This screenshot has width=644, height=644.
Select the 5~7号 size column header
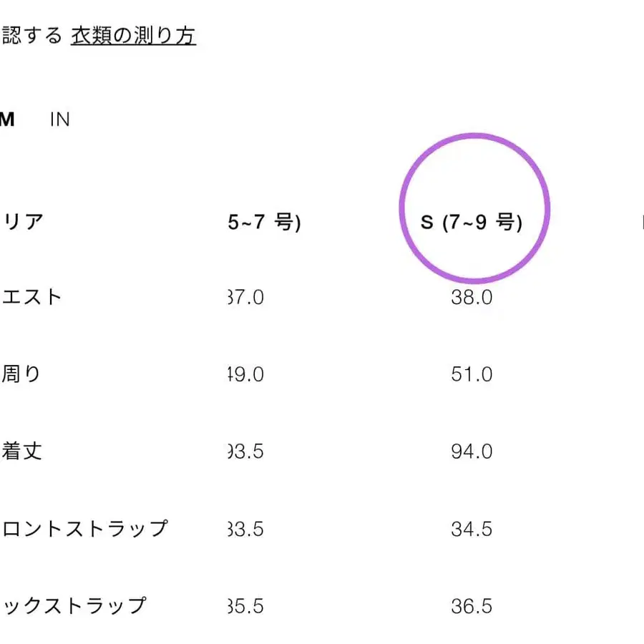(x=265, y=222)
